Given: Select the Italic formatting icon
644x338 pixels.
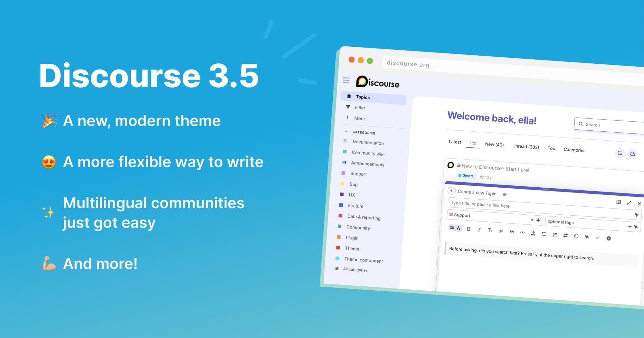Looking at the screenshot, I should pos(479,230).
